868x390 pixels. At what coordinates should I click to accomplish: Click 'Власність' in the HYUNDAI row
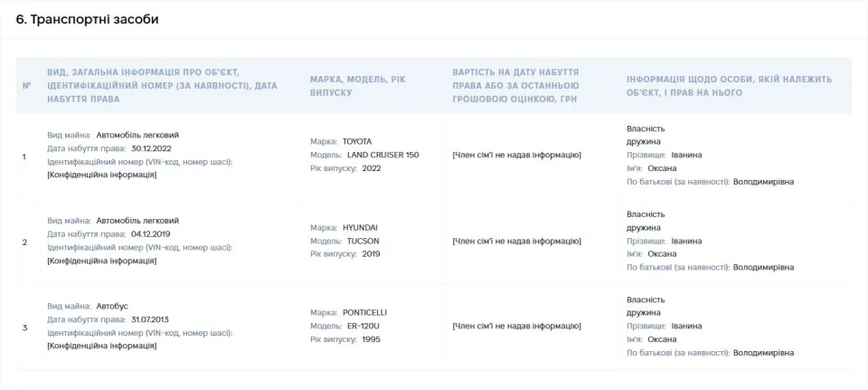(x=646, y=214)
